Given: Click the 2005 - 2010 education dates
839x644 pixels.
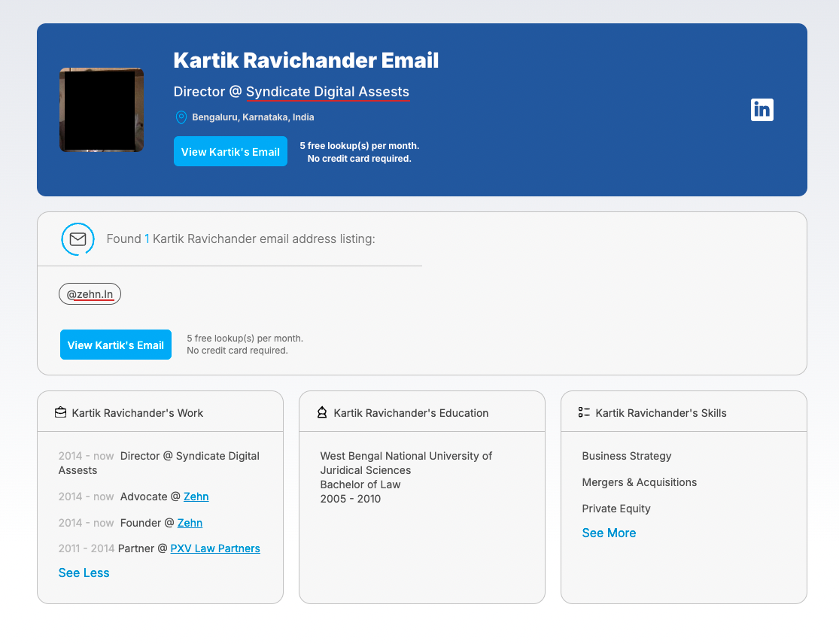Looking at the screenshot, I should [x=350, y=499].
